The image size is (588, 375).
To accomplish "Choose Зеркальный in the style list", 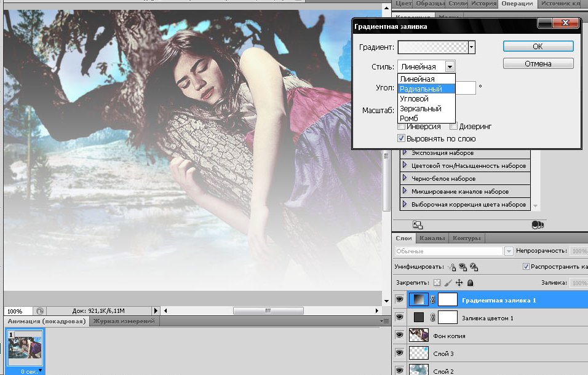I will (x=426, y=108).
